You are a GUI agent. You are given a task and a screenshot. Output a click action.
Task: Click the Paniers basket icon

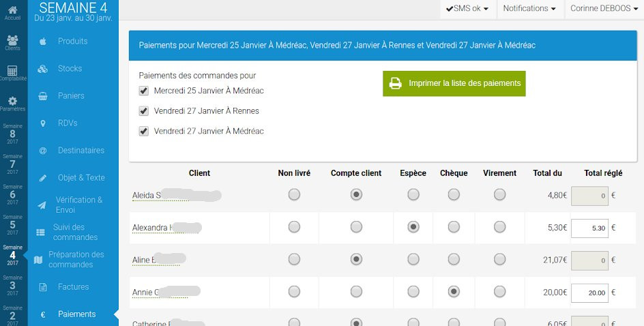click(42, 96)
